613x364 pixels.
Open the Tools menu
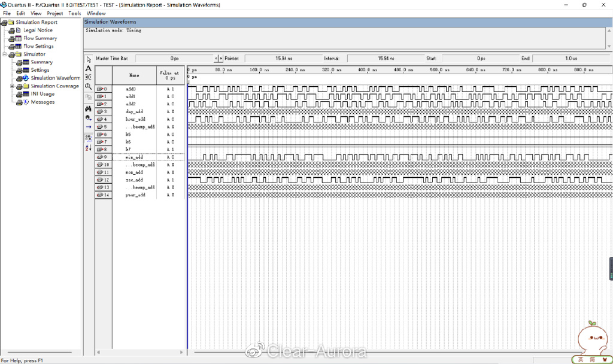pyautogui.click(x=75, y=13)
